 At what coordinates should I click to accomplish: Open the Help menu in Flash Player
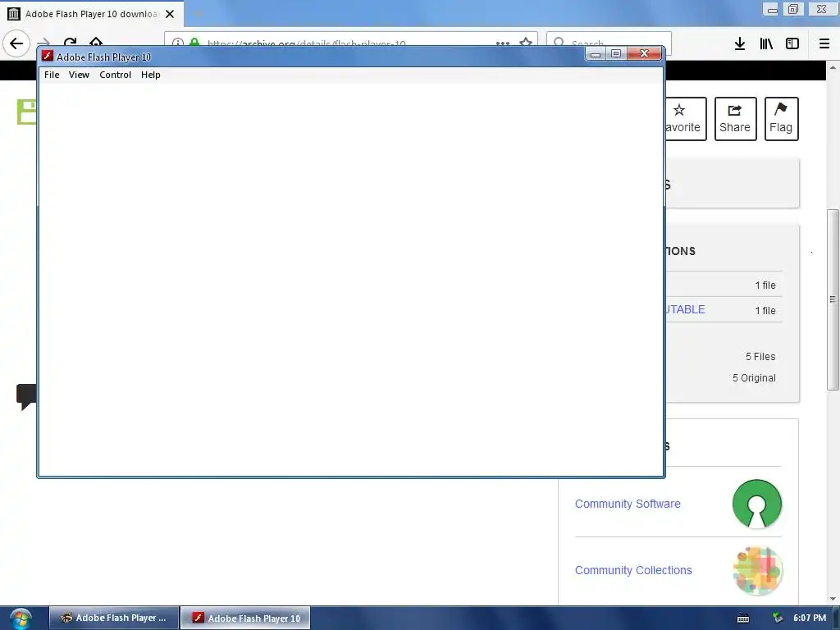[151, 75]
